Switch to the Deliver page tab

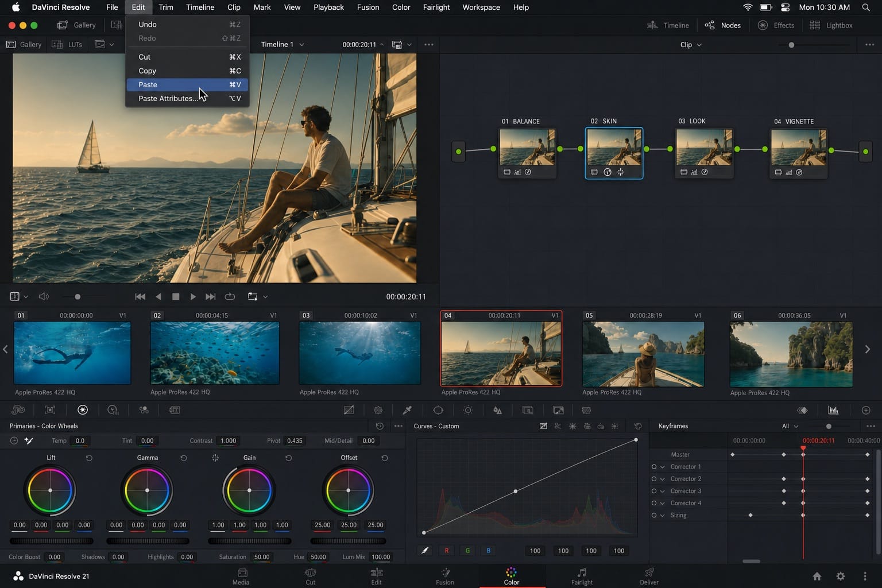tap(649, 576)
